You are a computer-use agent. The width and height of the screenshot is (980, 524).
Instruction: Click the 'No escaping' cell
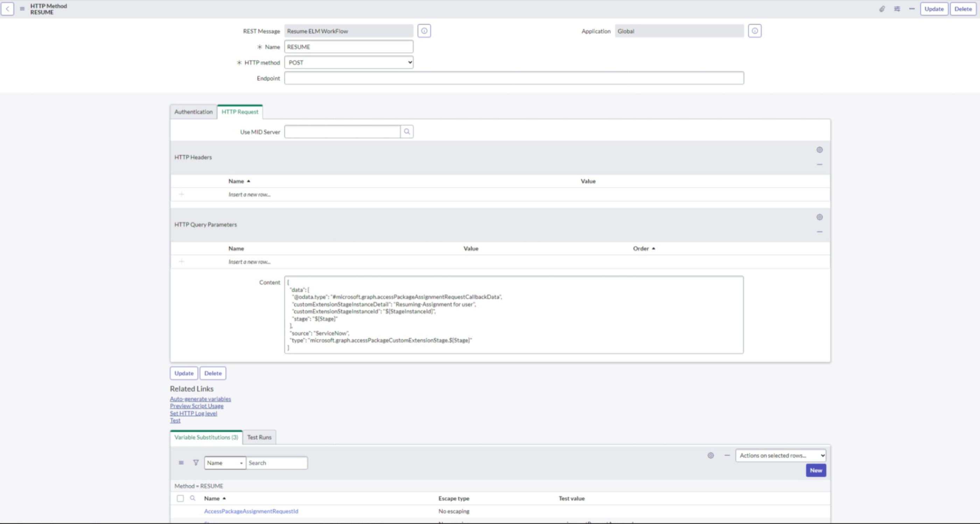454,511
